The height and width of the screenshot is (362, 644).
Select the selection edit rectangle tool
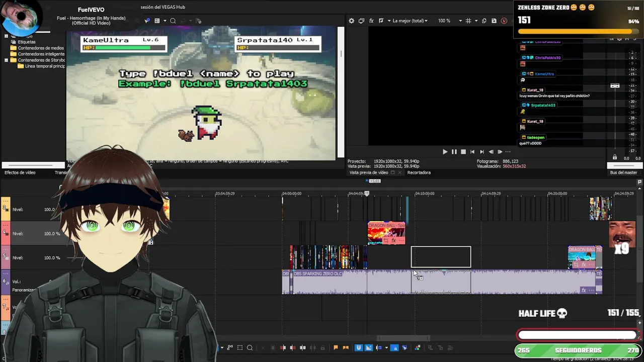(x=240, y=347)
